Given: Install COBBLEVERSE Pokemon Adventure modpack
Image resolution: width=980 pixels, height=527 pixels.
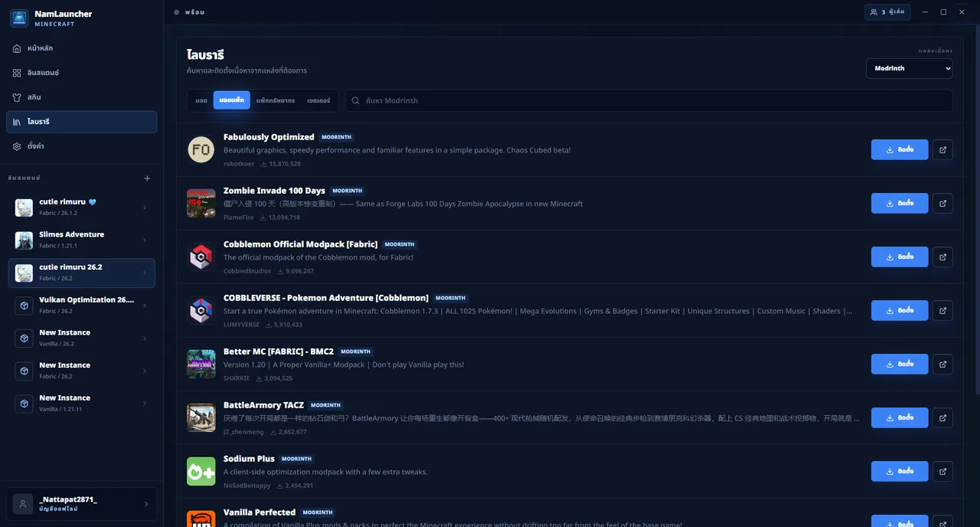Looking at the screenshot, I should 900,310.
